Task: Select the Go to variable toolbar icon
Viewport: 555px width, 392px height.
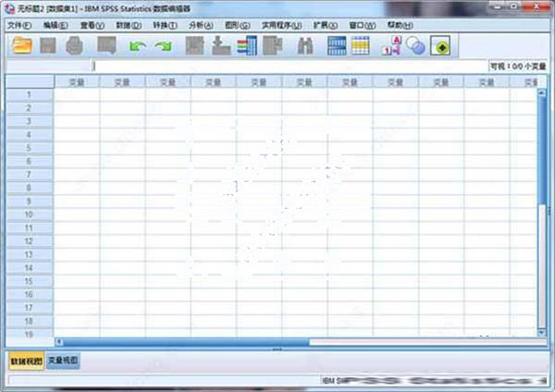Action: click(221, 46)
